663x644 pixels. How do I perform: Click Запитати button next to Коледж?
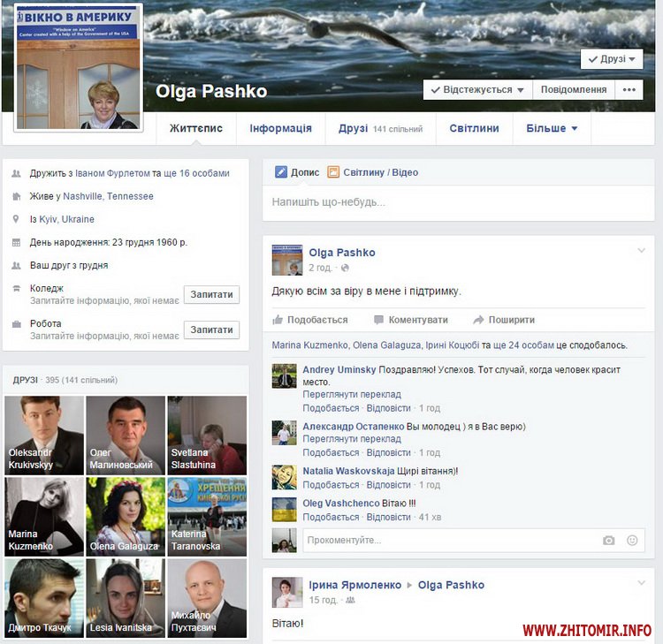click(x=211, y=294)
